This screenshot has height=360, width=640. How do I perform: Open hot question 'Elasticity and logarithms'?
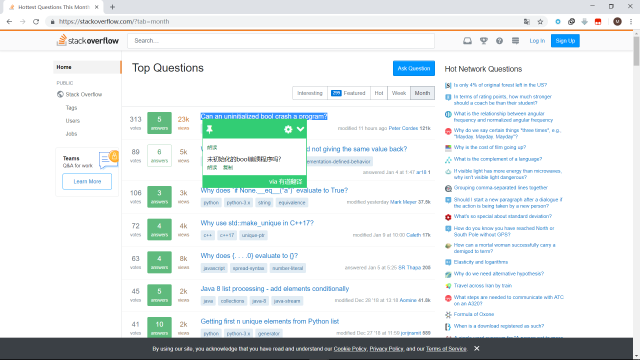(480, 262)
